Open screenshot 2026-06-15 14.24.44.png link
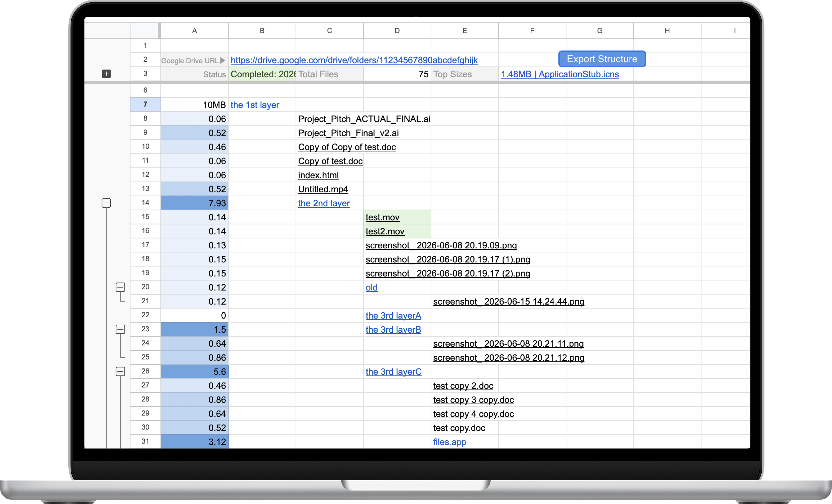 (509, 302)
